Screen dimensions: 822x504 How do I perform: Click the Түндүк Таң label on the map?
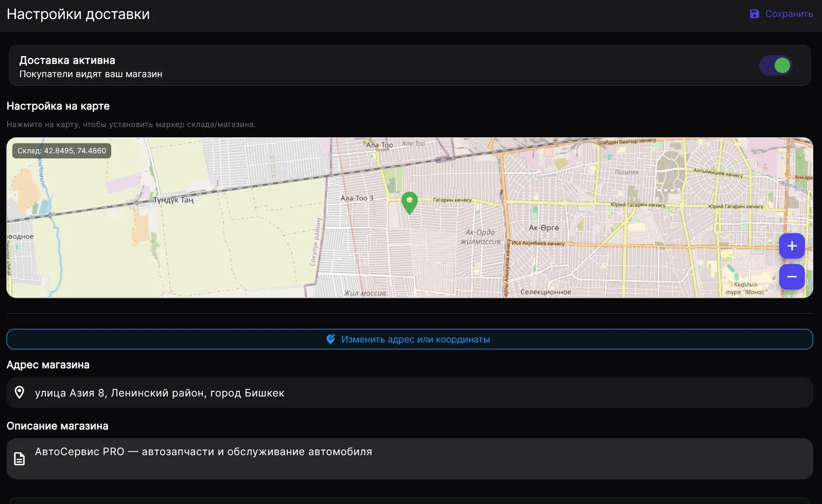(173, 200)
